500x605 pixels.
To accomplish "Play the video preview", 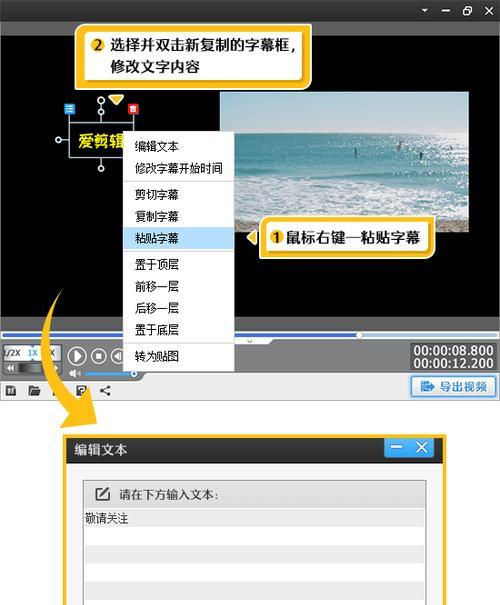I will tap(77, 356).
